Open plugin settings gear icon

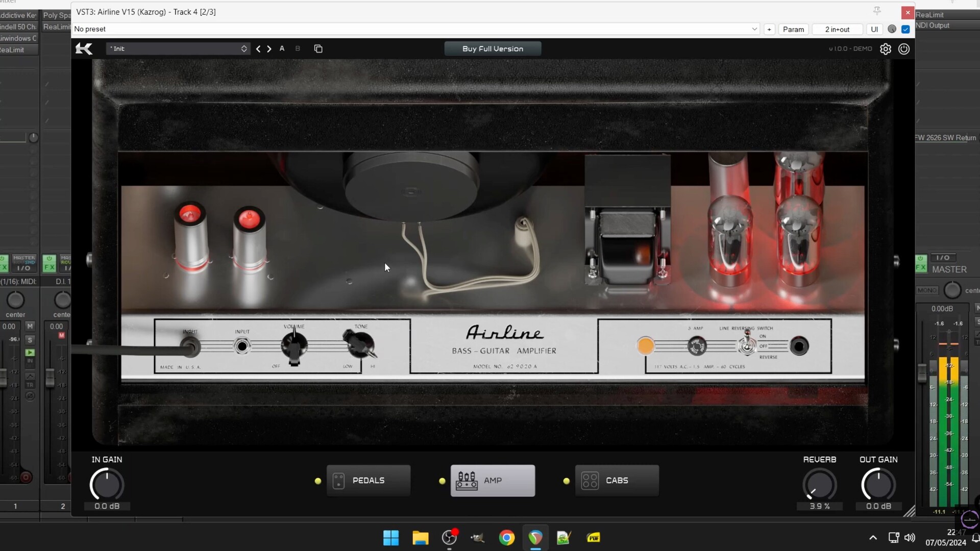click(x=886, y=49)
